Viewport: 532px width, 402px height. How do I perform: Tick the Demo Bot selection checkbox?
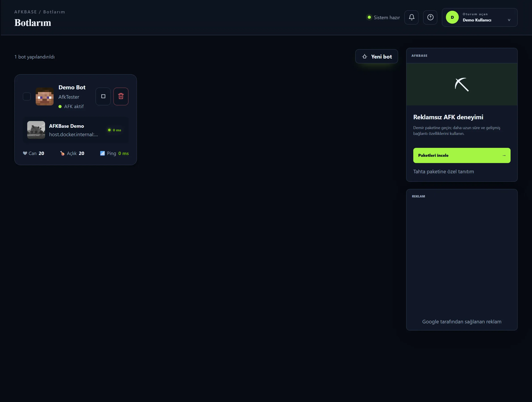(x=27, y=96)
